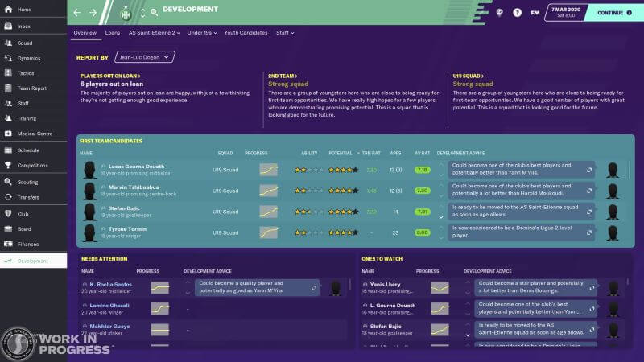644x362 pixels.
Task: Open the Report By Jean-Luc Dogon dropdown
Action: (145, 57)
